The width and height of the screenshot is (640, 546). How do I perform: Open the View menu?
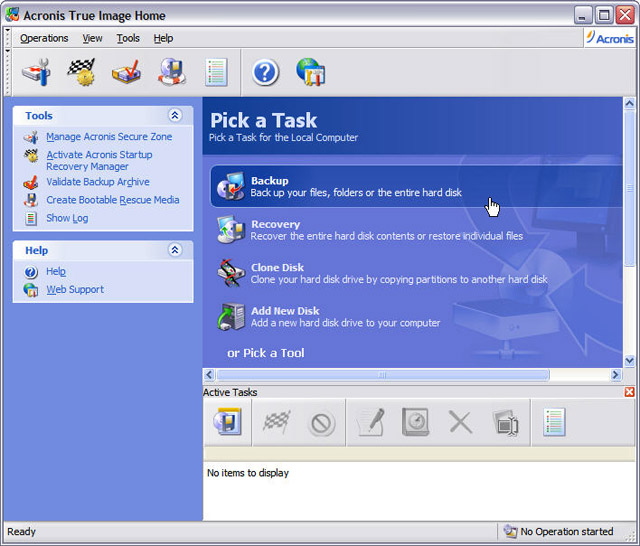pyautogui.click(x=92, y=38)
